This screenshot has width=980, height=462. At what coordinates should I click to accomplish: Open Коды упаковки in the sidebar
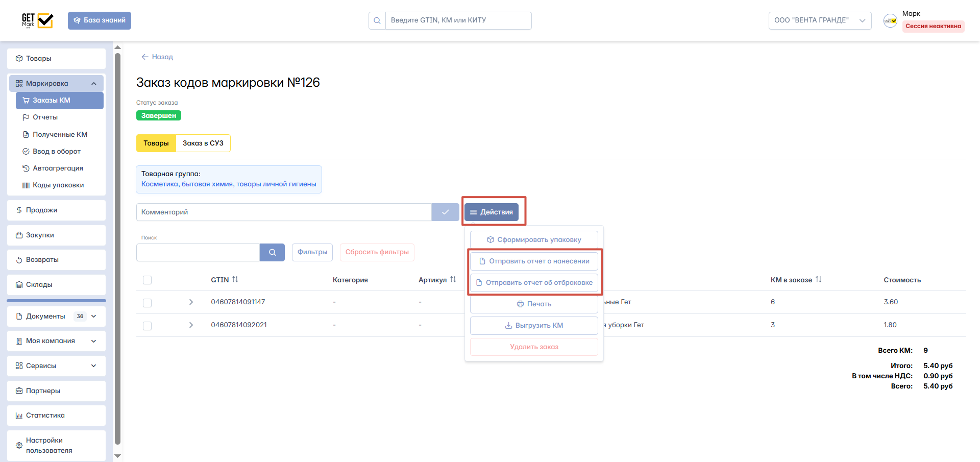point(60,185)
